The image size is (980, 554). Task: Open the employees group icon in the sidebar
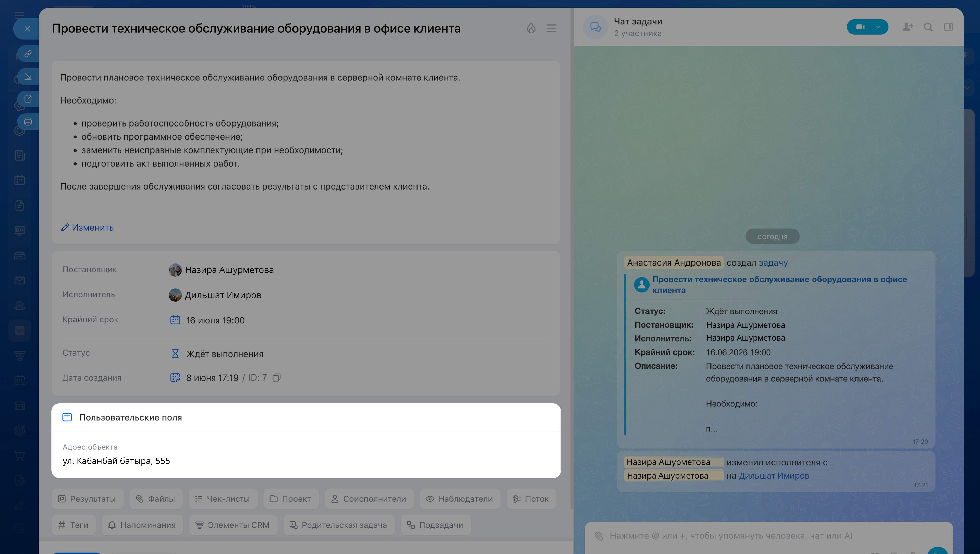point(20,306)
